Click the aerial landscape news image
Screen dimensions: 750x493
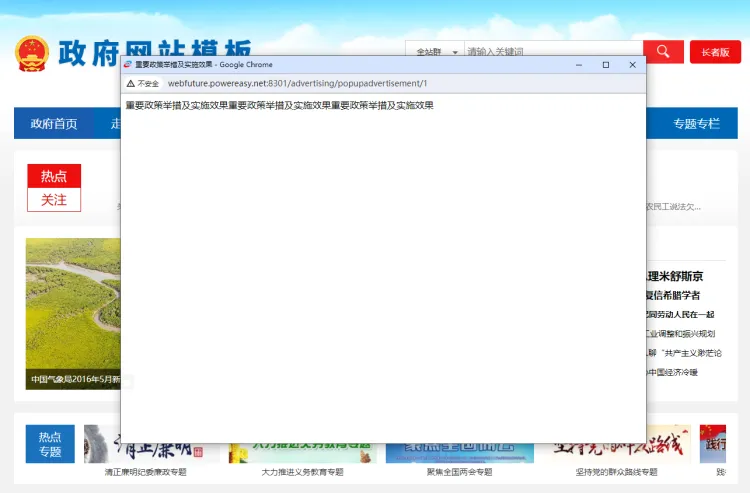click(x=72, y=310)
